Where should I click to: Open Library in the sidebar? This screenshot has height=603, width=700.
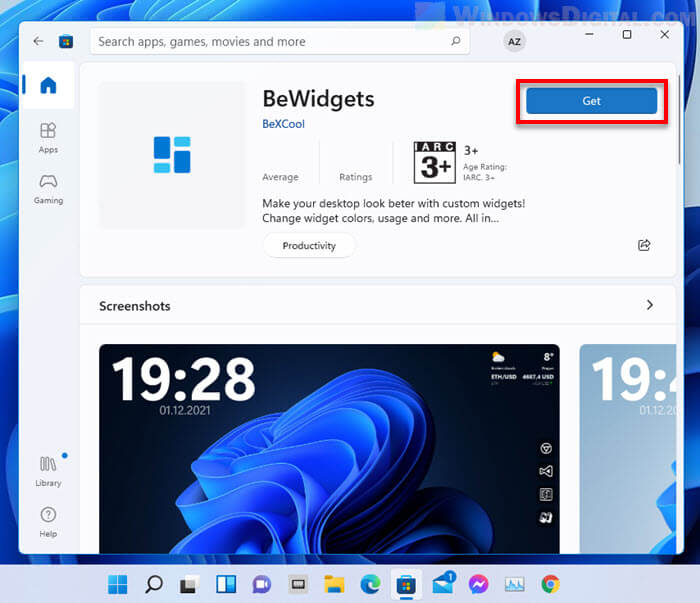[48, 471]
